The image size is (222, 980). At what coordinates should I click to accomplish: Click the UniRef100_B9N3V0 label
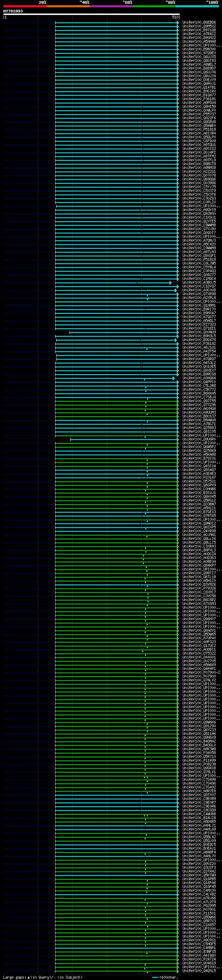199,49
